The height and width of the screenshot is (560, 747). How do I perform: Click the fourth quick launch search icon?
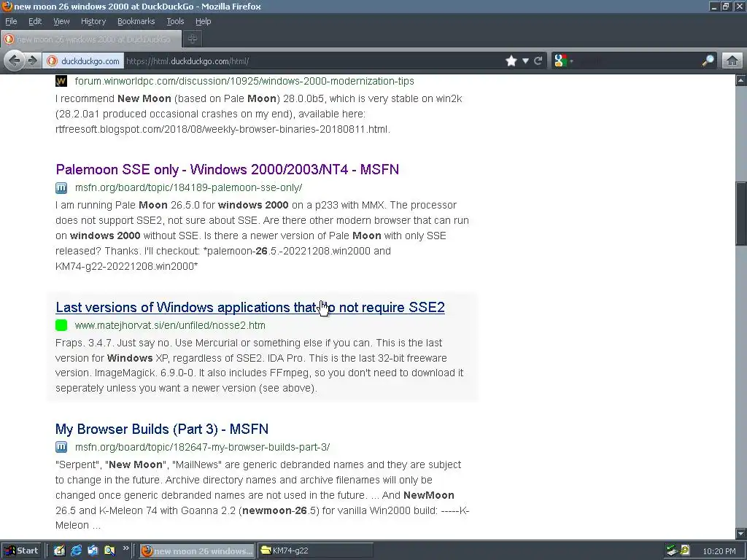(109, 551)
